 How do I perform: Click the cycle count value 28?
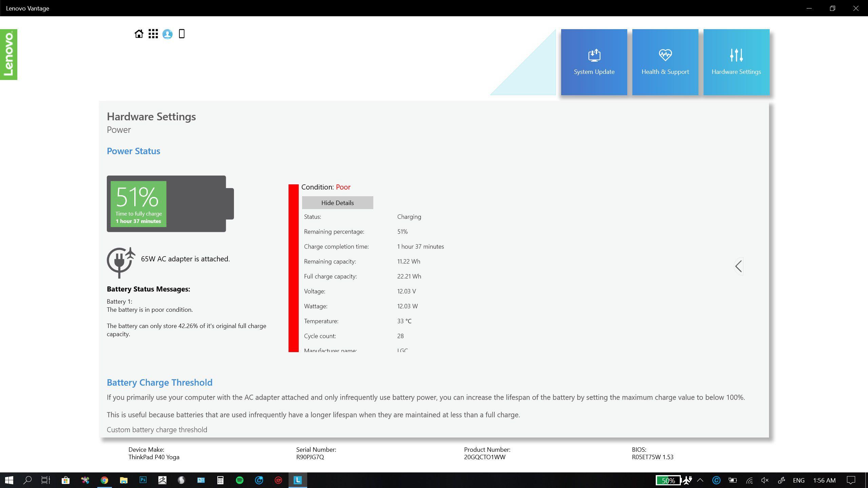(400, 336)
